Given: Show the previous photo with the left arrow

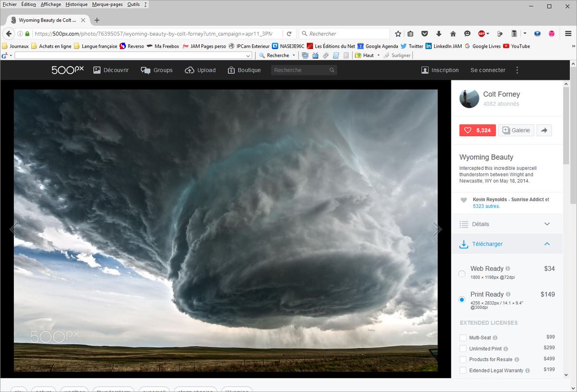Looking at the screenshot, I should 14,229.
